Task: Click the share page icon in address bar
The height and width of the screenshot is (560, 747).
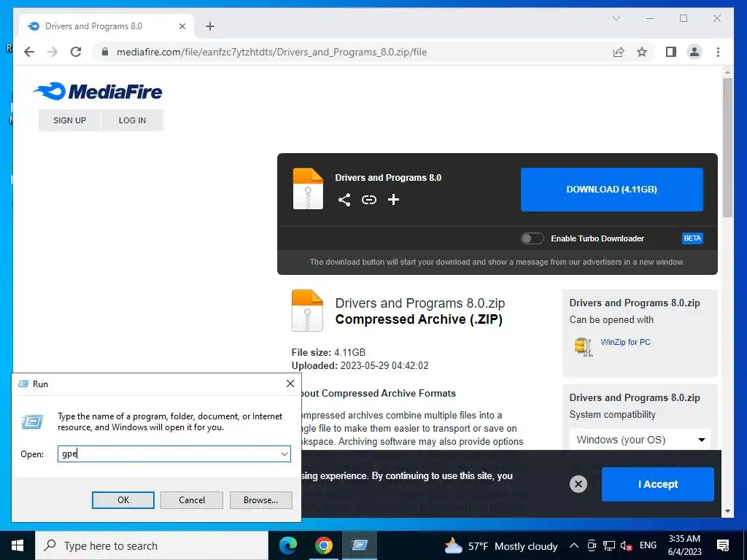Action: point(619,52)
